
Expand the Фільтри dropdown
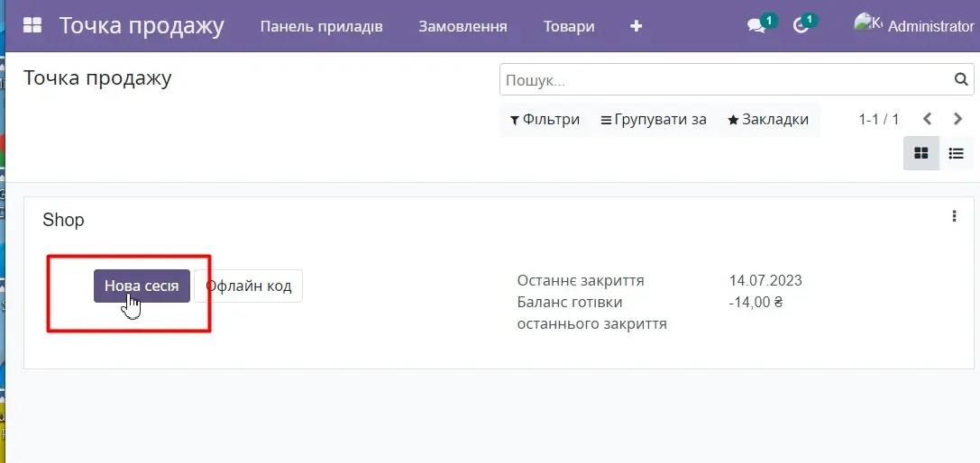click(x=545, y=119)
